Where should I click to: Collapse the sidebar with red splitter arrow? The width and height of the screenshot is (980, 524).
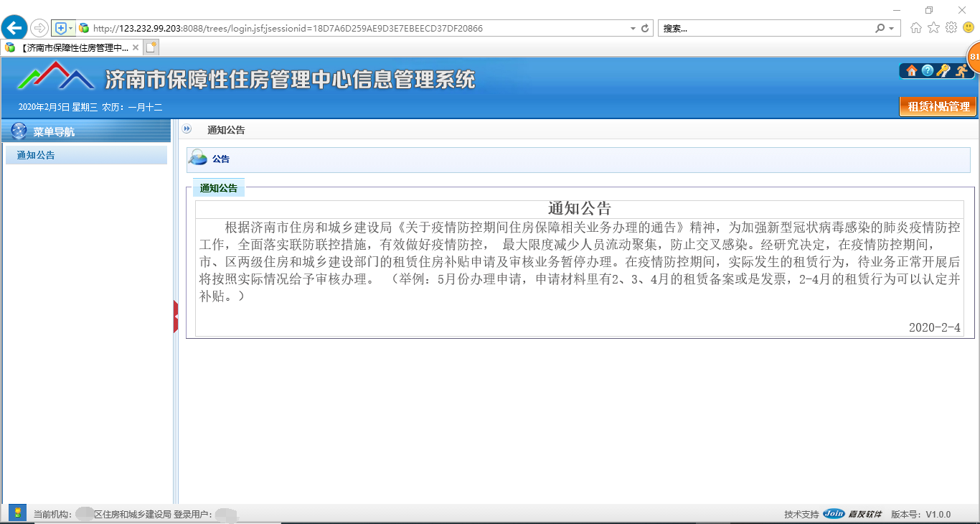click(x=176, y=316)
